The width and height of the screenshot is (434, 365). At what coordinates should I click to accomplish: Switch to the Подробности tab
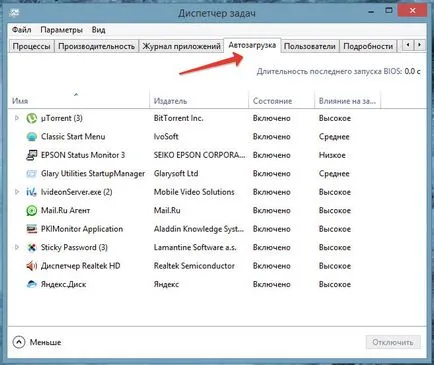click(368, 46)
